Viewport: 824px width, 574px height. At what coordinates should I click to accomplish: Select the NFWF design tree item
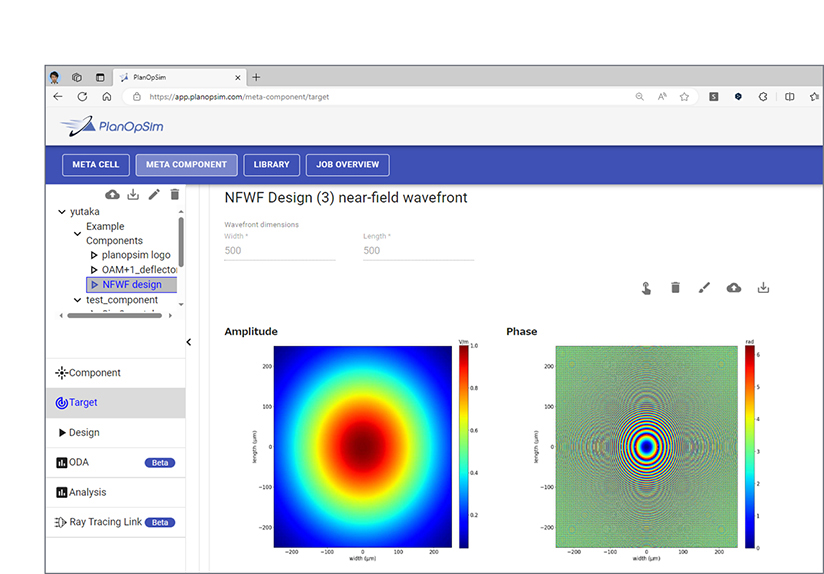[131, 284]
